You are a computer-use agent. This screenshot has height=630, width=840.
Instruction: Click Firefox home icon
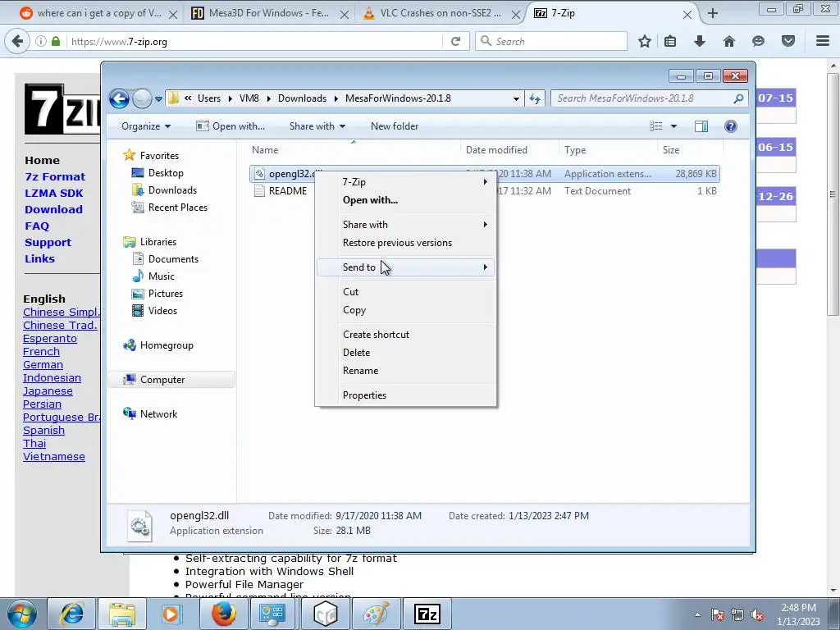pyautogui.click(x=729, y=41)
